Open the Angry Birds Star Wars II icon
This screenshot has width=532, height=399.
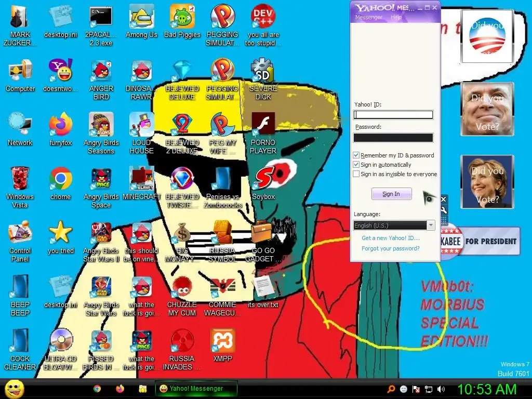tap(101, 241)
